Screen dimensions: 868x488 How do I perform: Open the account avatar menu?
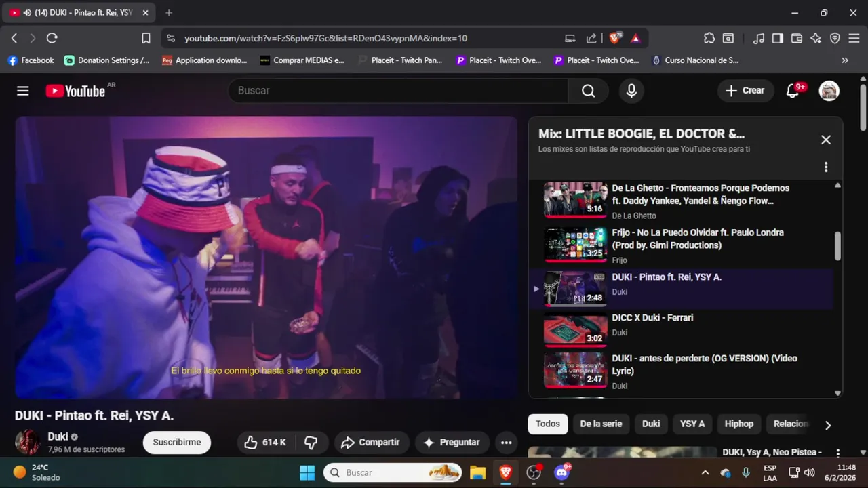click(x=829, y=91)
